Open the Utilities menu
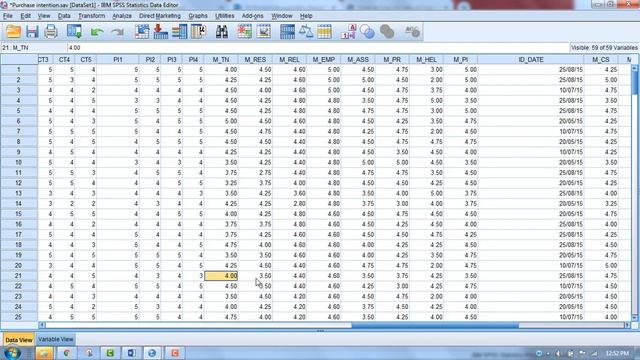Screen dimensions: 640x360 (x=224, y=16)
